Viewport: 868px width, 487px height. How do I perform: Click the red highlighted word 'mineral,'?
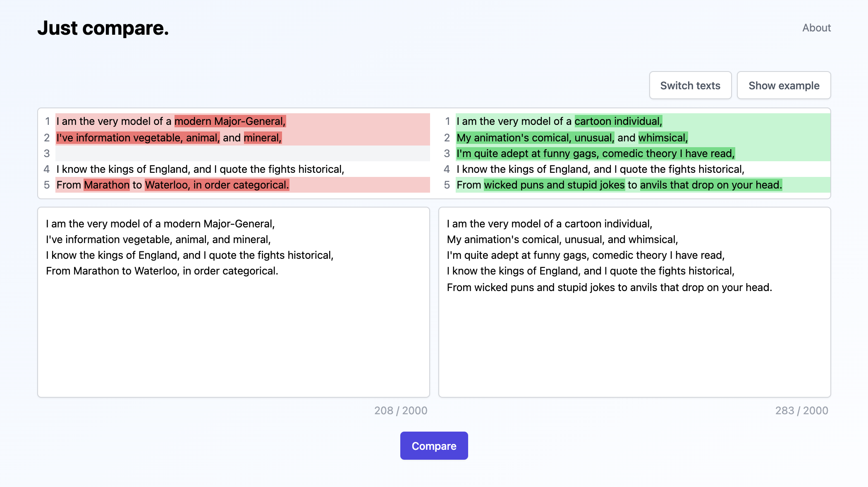pos(263,138)
